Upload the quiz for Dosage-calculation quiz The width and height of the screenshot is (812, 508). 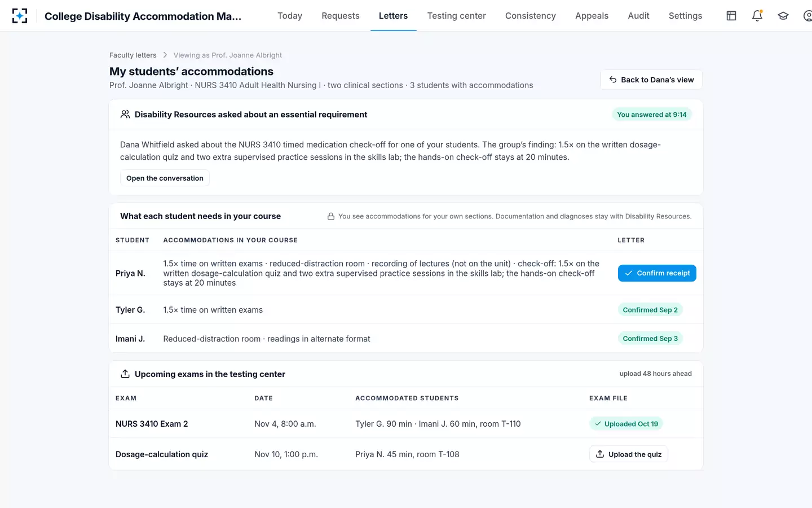tap(629, 454)
